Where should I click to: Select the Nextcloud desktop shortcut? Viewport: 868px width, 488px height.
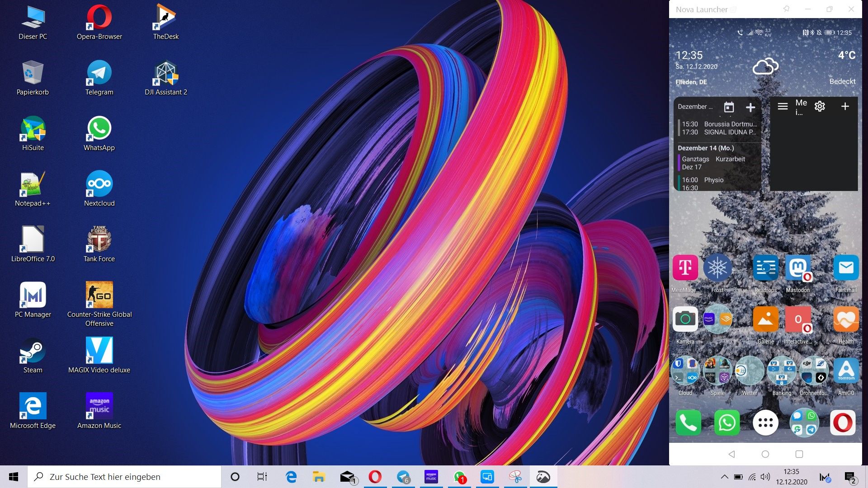pos(99,189)
